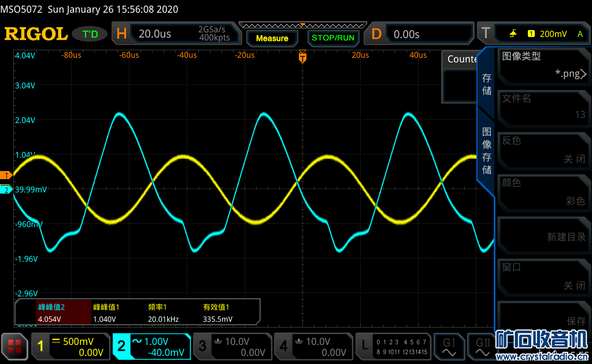The image size is (592, 364).
Task: Select the 存储 storage tab
Action: click(487, 85)
